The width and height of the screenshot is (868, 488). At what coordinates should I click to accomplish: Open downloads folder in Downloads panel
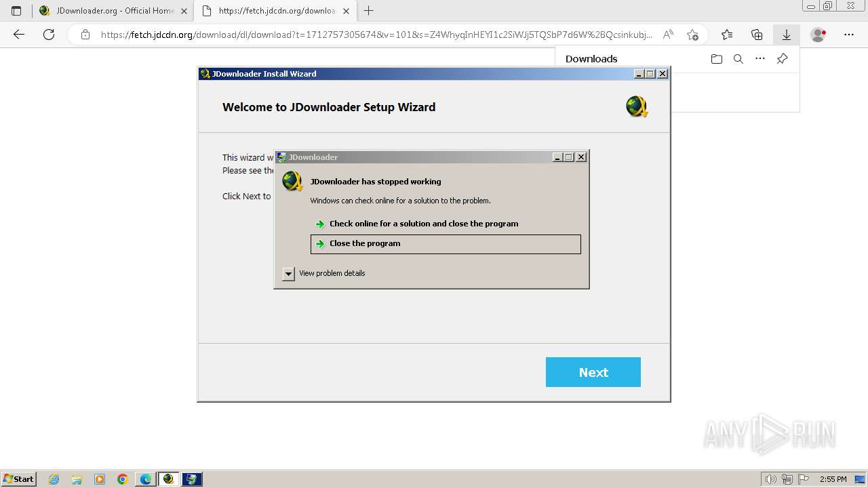pyautogui.click(x=717, y=59)
